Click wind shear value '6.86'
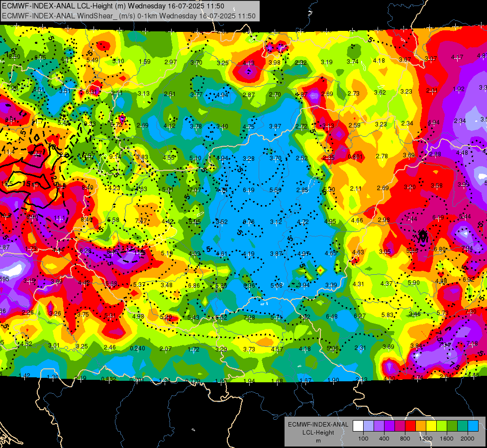The height and width of the screenshot is (448, 487). pyautogui.click(x=194, y=285)
